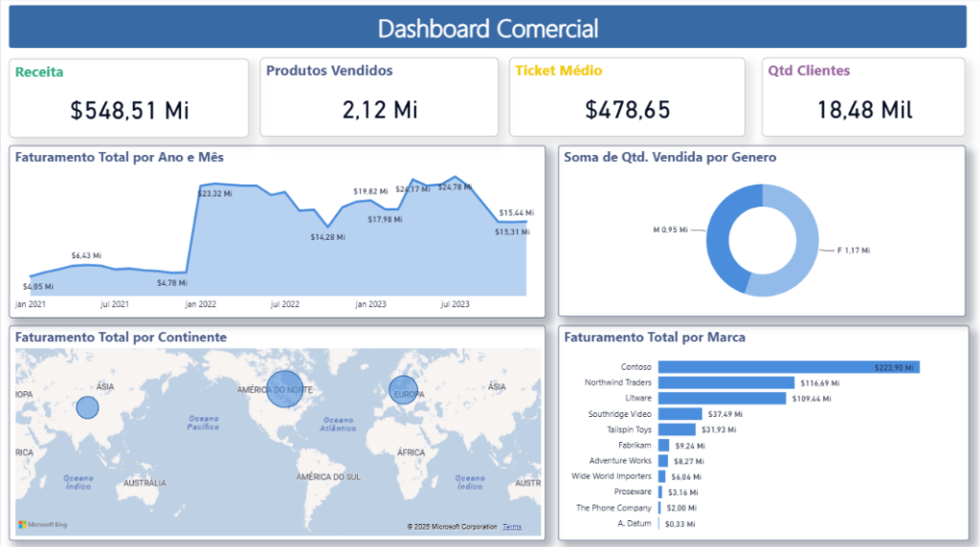Image resolution: width=980 pixels, height=547 pixels.
Task: Select the Austrália map label
Action: [x=145, y=483]
